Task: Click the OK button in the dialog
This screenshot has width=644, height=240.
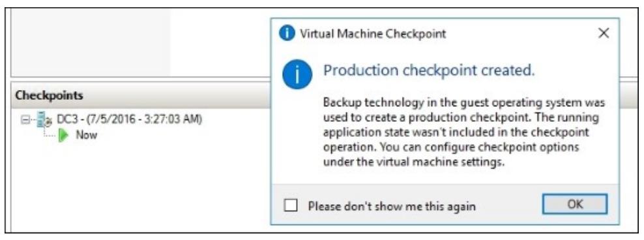Action: pyautogui.click(x=574, y=204)
